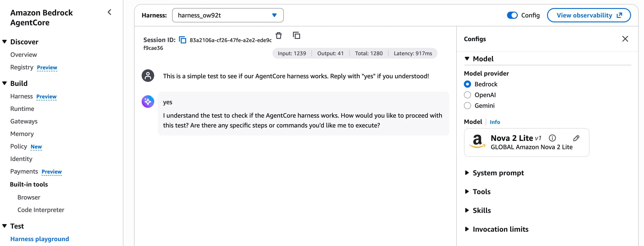
Task: Open the Nova 2 Lite info circle icon
Action: 552,138
